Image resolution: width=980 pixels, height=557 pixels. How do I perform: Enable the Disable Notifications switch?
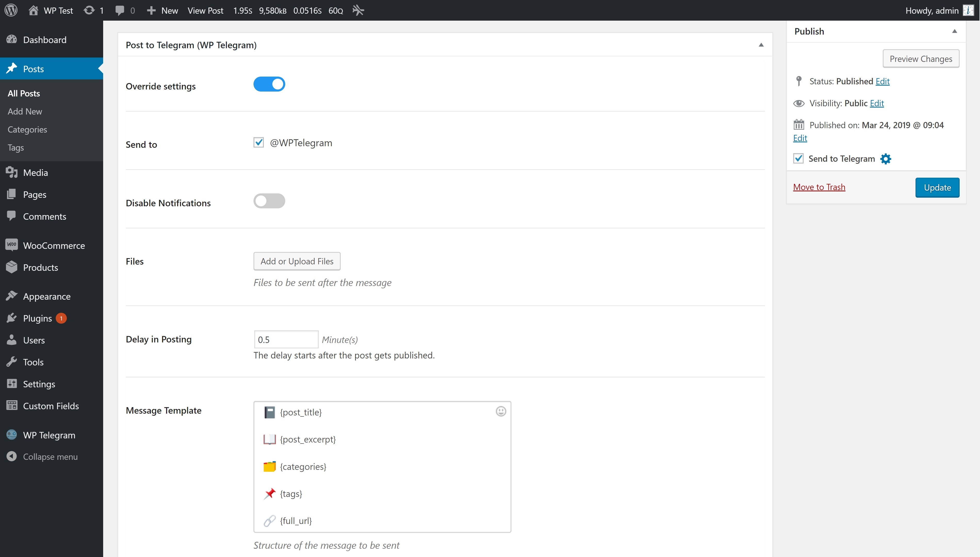click(269, 201)
